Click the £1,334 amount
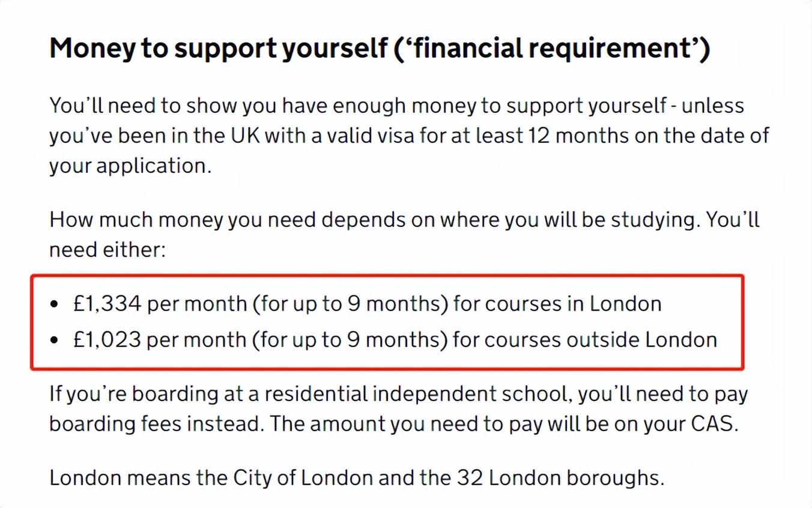 (x=107, y=304)
